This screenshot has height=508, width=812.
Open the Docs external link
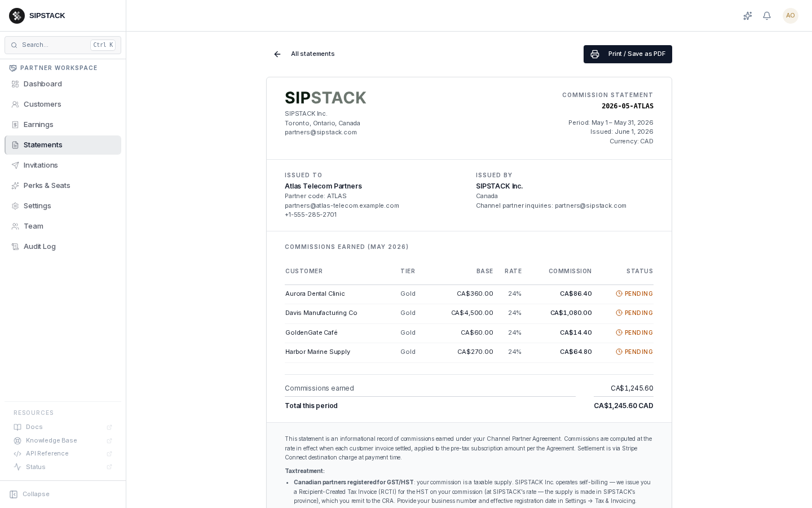pos(63,427)
